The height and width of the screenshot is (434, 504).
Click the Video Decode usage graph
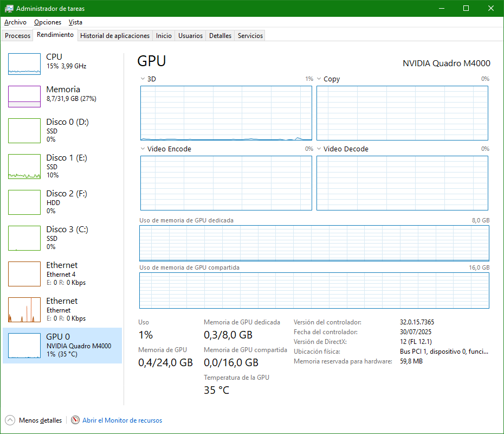tap(402, 183)
